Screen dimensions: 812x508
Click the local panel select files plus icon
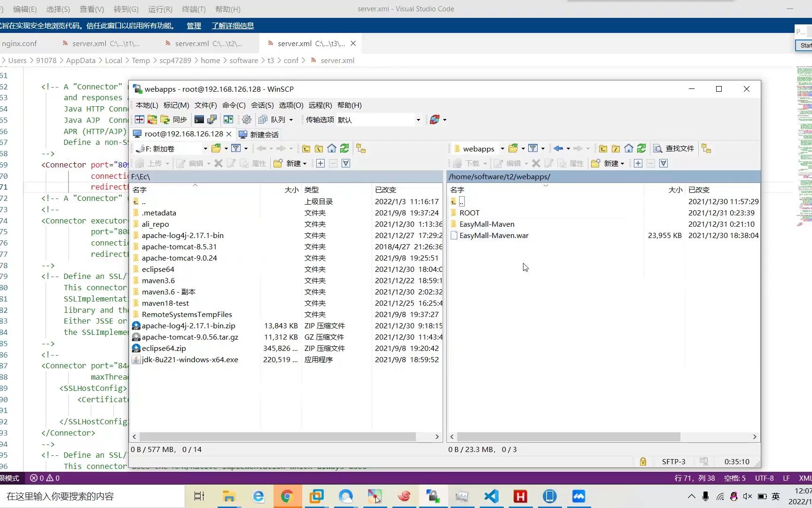pos(320,163)
